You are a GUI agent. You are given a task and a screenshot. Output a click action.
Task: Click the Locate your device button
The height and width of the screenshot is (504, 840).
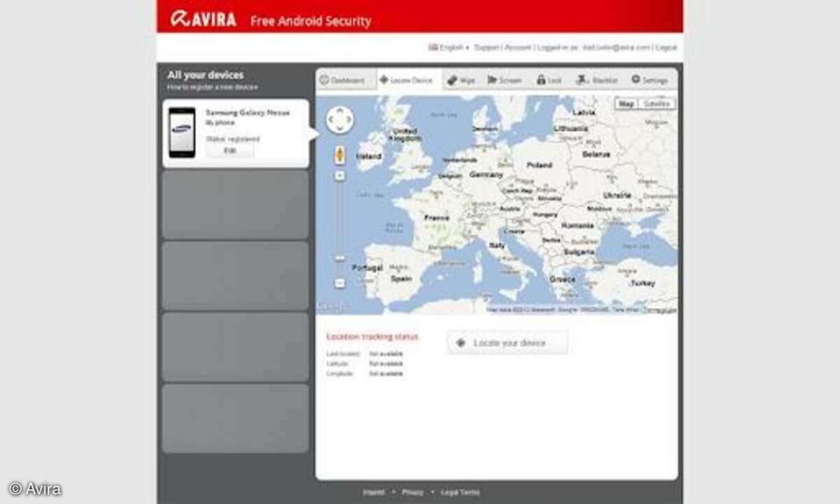click(x=507, y=343)
